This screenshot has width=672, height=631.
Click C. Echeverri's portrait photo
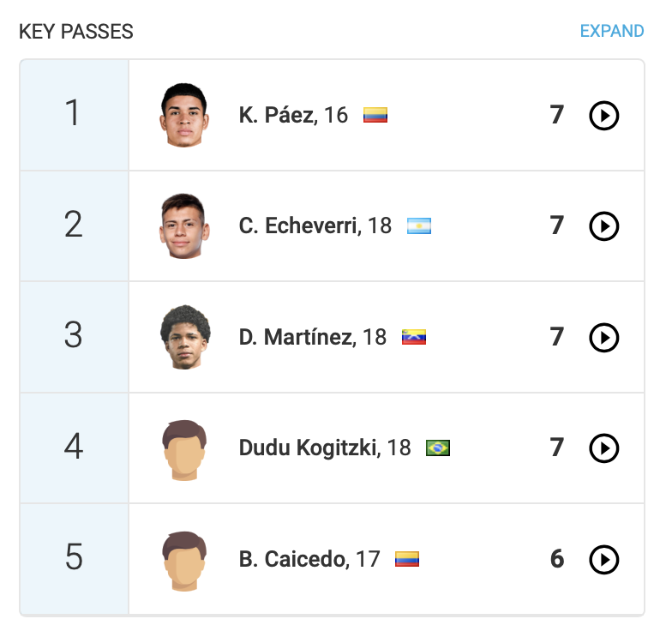click(x=184, y=226)
